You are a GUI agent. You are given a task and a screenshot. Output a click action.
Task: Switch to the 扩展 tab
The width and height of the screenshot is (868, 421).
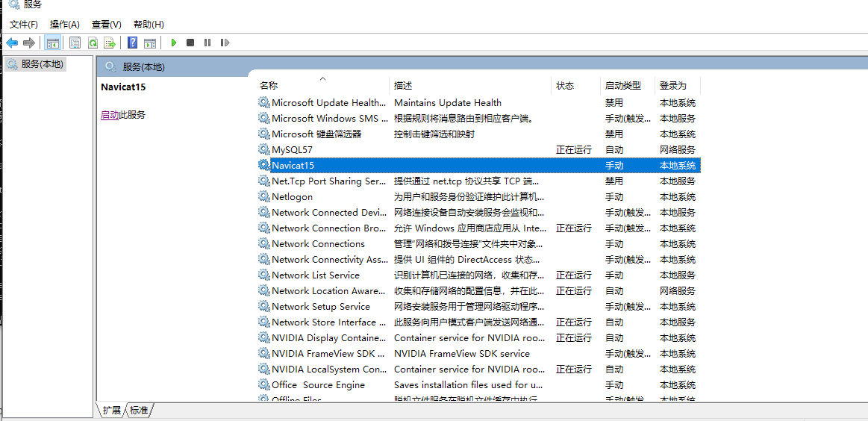(112, 410)
